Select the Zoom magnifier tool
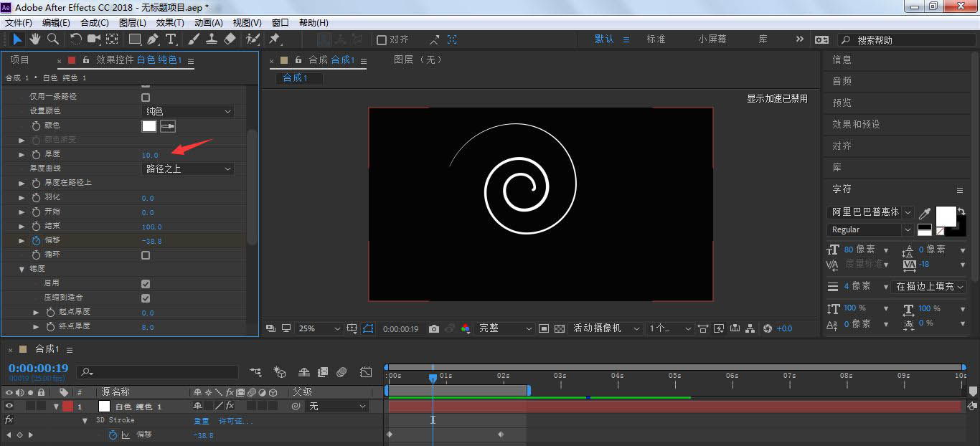This screenshot has width=980, height=446. (x=52, y=39)
